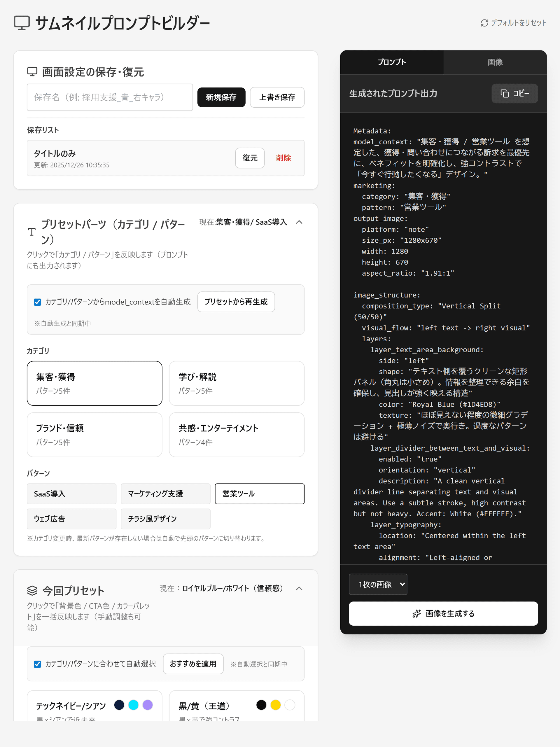Collapse the 今回プリセット section chevron
The height and width of the screenshot is (747, 560).
tap(299, 588)
